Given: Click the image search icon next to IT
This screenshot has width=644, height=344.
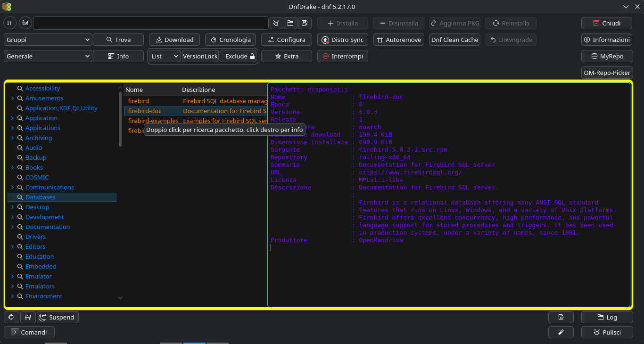Looking at the screenshot, I should pos(25,23).
